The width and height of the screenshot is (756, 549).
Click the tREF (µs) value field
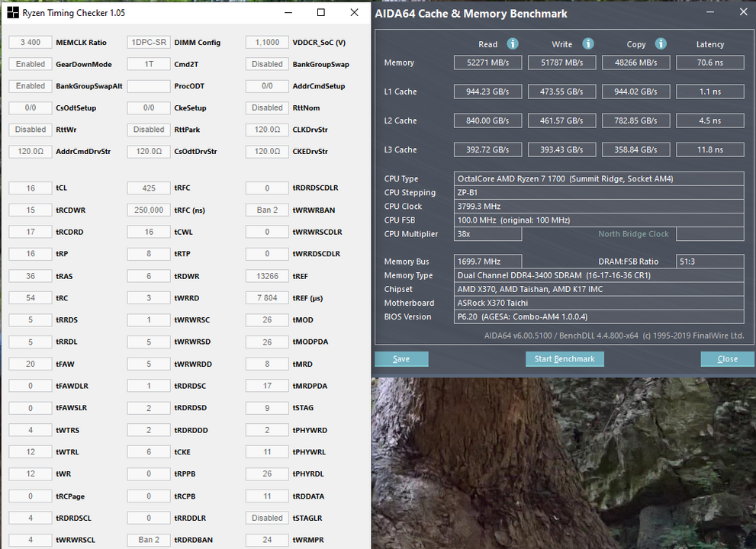point(267,298)
